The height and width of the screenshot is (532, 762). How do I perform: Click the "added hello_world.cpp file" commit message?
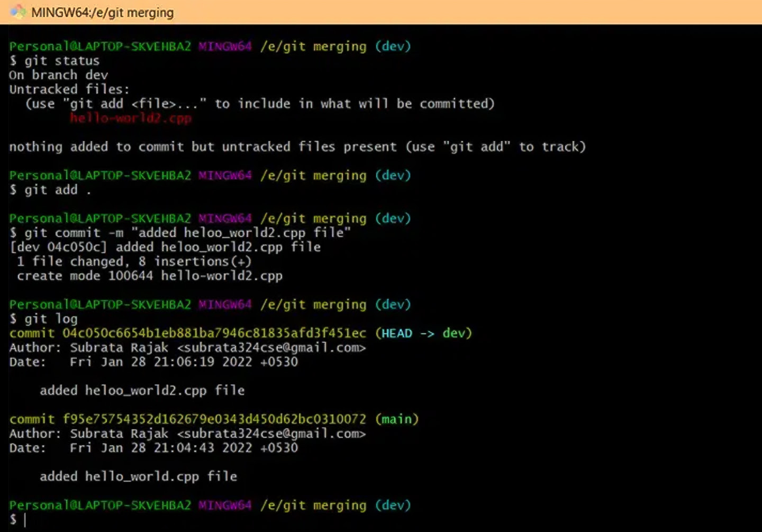[138, 476]
